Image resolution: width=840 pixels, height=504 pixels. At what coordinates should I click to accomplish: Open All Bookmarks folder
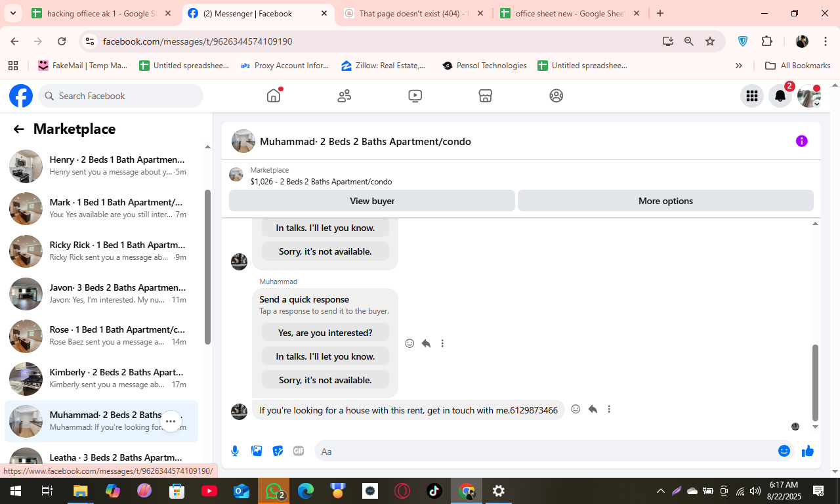(x=798, y=66)
